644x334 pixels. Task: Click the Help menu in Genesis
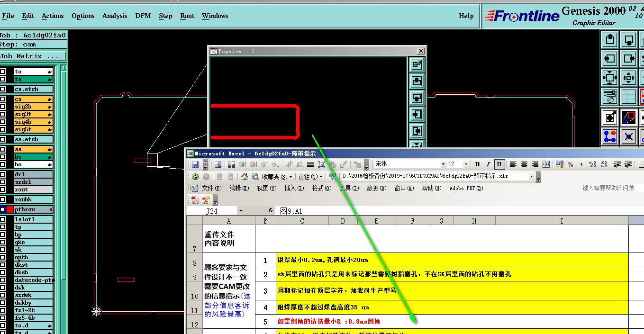[x=466, y=16]
